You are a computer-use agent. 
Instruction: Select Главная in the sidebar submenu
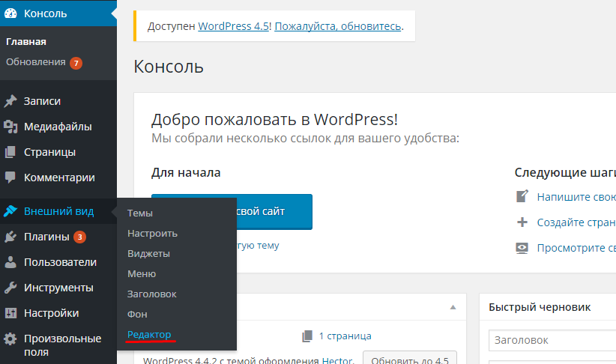click(x=26, y=42)
